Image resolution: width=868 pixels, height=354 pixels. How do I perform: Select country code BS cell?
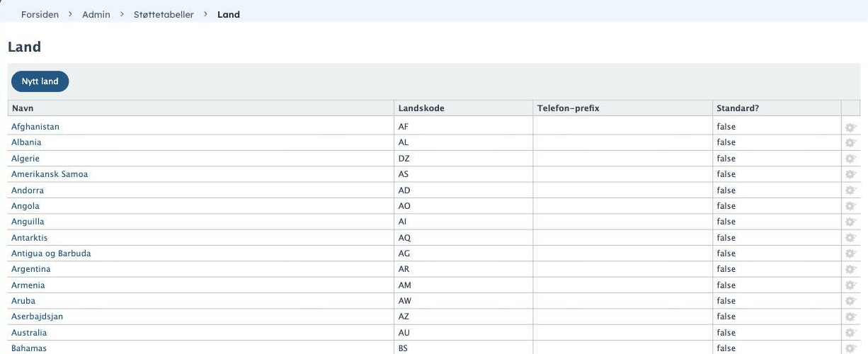pyautogui.click(x=464, y=348)
